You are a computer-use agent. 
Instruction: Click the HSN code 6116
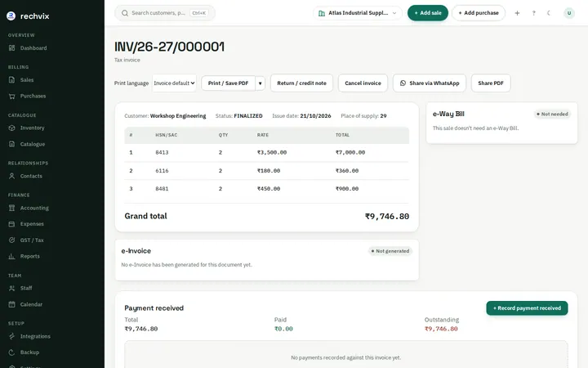[x=162, y=171]
